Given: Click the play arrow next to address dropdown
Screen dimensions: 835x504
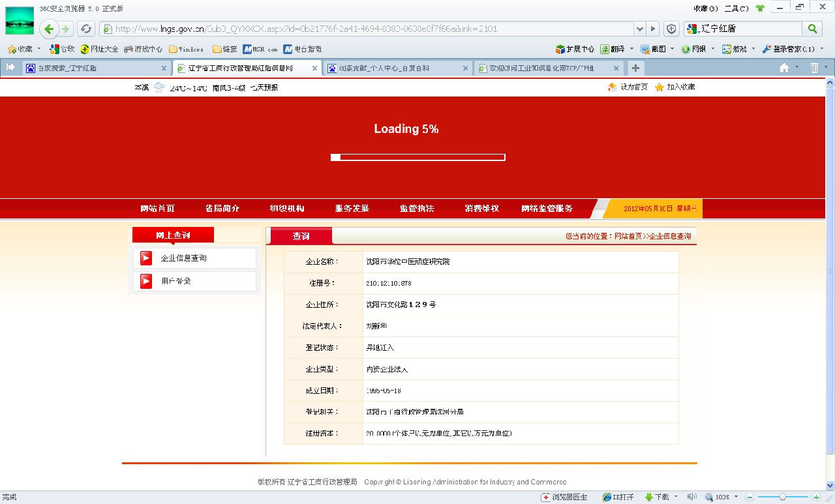Looking at the screenshot, I should pyautogui.click(x=653, y=29).
